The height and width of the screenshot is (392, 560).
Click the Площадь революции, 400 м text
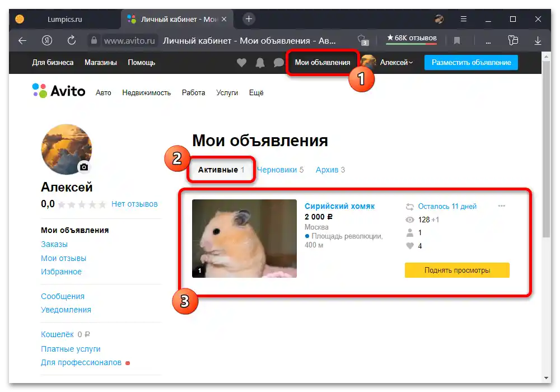344,241
